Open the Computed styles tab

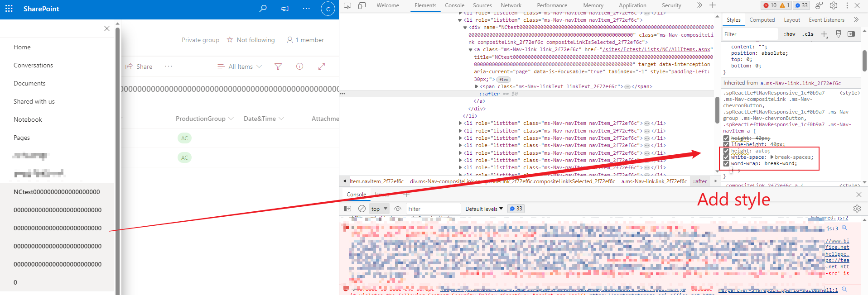click(762, 20)
